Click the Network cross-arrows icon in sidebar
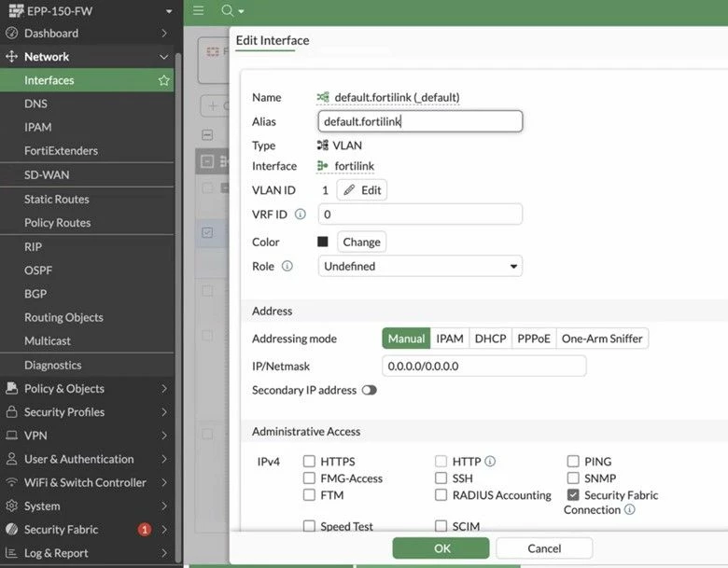728x568 pixels. tap(11, 57)
